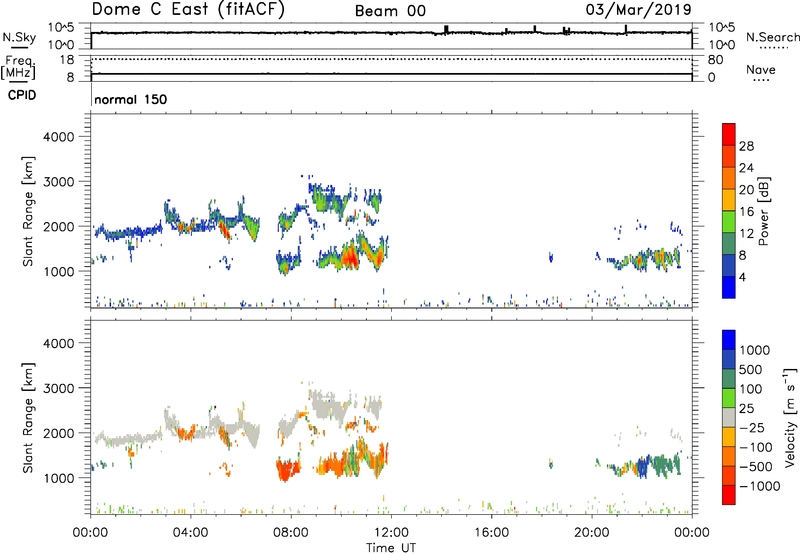Click the '16' label on power colorbar

coord(746,212)
